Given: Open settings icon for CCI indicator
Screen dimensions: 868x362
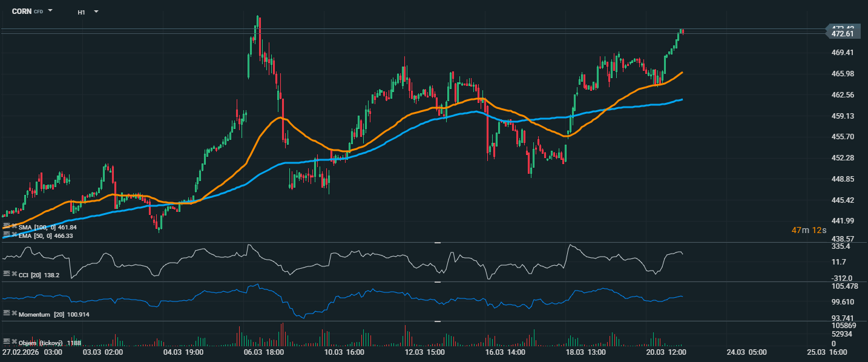Looking at the screenshot, I should (x=6, y=274).
